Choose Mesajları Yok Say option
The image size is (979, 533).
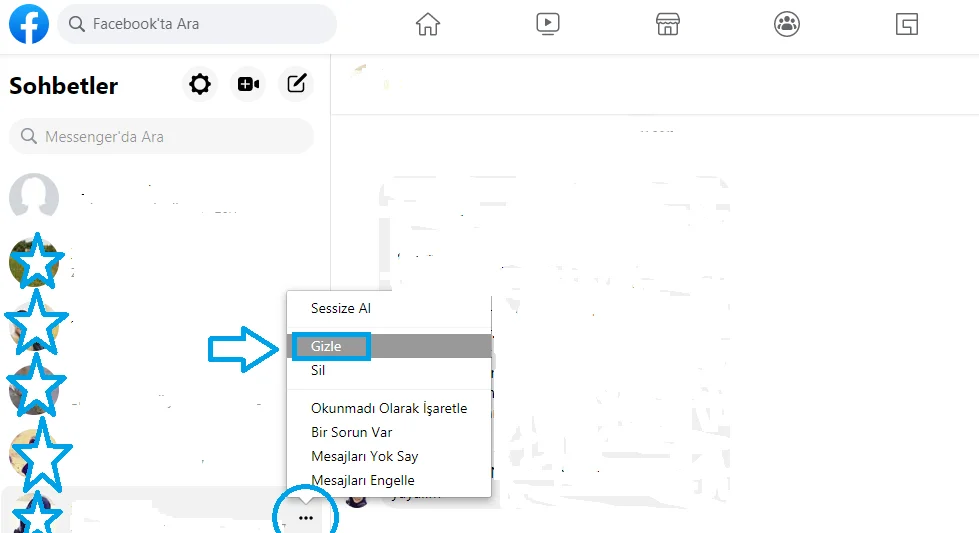[364, 456]
